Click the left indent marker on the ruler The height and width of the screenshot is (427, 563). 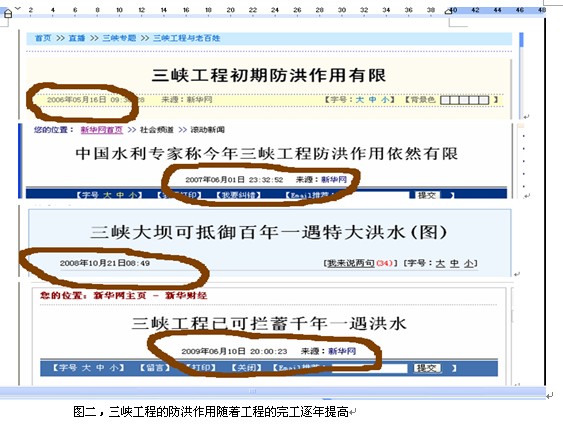point(8,13)
